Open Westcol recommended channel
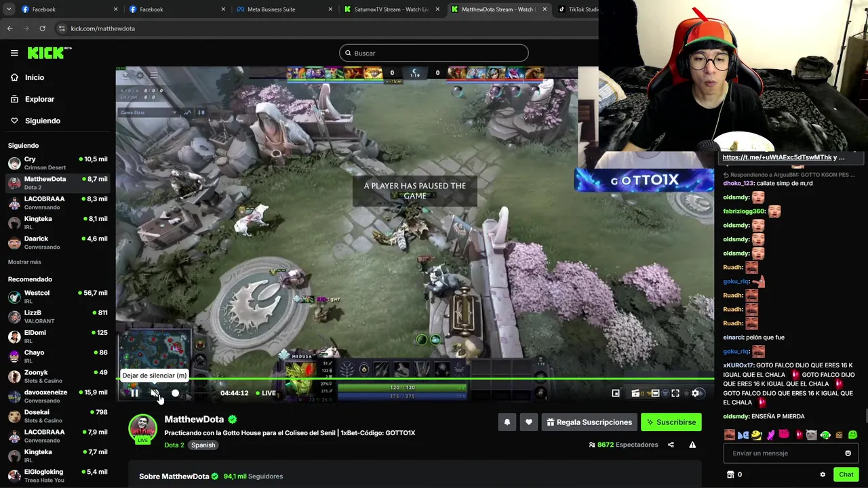The height and width of the screenshot is (488, 868). 58,297
